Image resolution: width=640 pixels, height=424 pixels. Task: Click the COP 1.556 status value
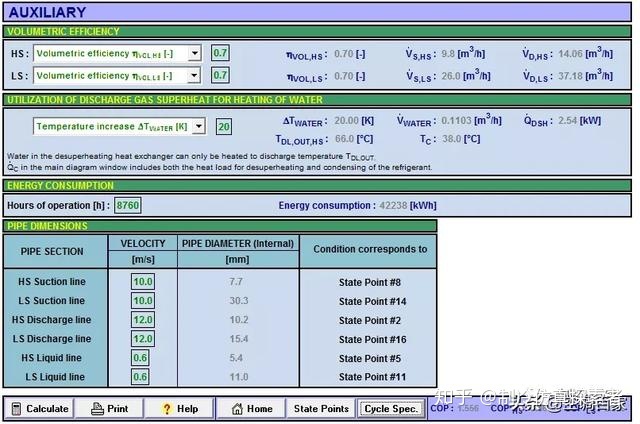(468, 408)
